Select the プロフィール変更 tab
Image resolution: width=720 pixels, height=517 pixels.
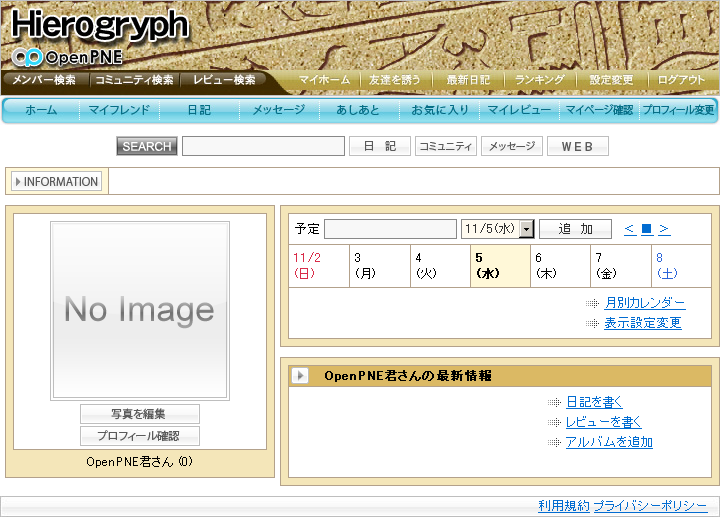[x=678, y=110]
